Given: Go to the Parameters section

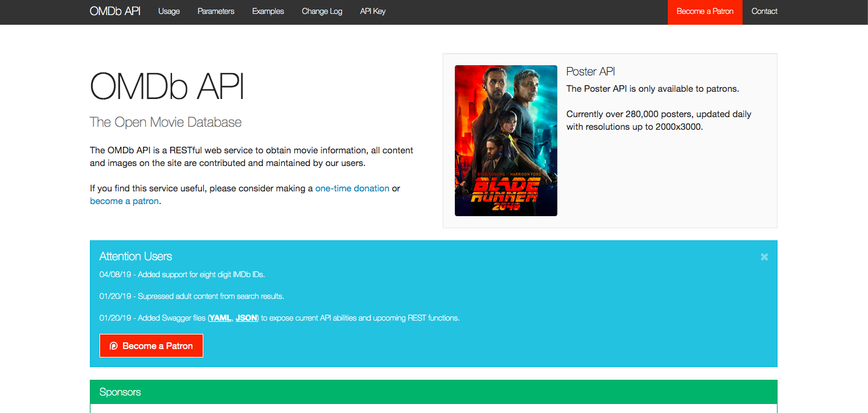Looking at the screenshot, I should point(216,11).
